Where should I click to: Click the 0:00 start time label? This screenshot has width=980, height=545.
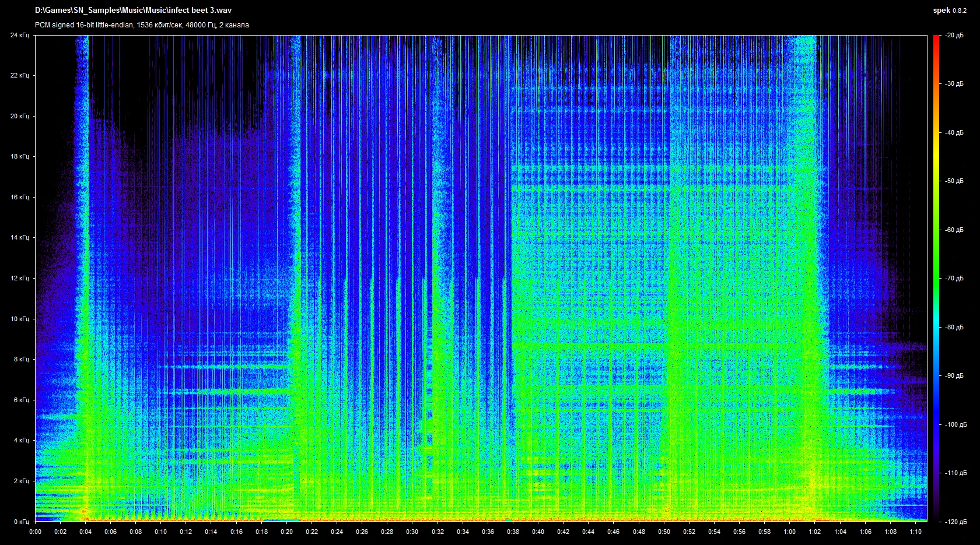coord(35,532)
